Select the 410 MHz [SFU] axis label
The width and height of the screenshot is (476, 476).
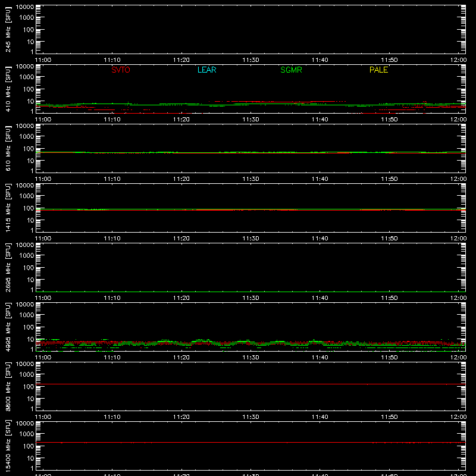pyautogui.click(x=8, y=89)
